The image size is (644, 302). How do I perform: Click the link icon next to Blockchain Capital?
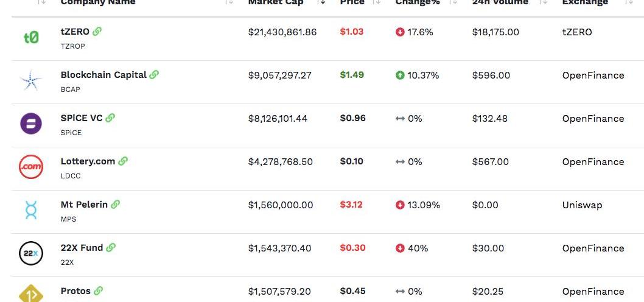point(155,75)
